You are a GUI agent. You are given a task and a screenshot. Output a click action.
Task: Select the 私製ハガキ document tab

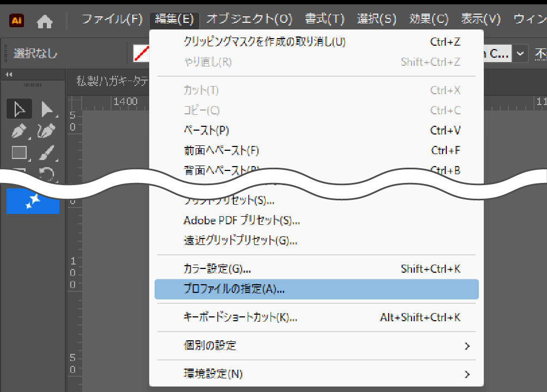coord(112,81)
